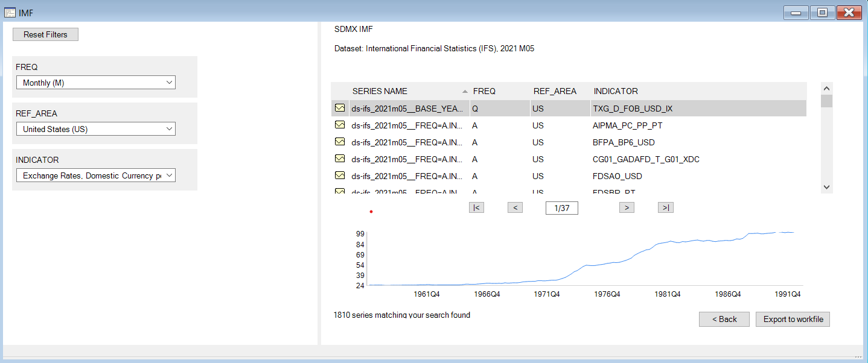Click the IMF window title bar icon

pyautogui.click(x=10, y=13)
